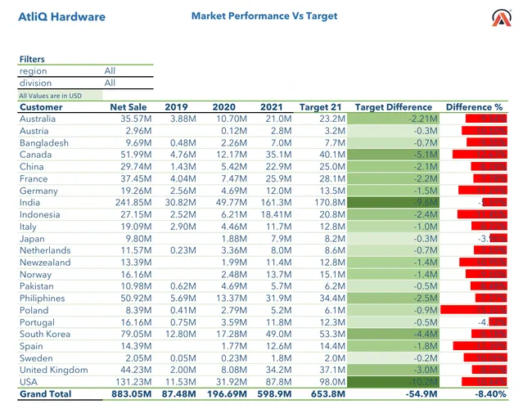Select the France customer row label

click(x=34, y=178)
